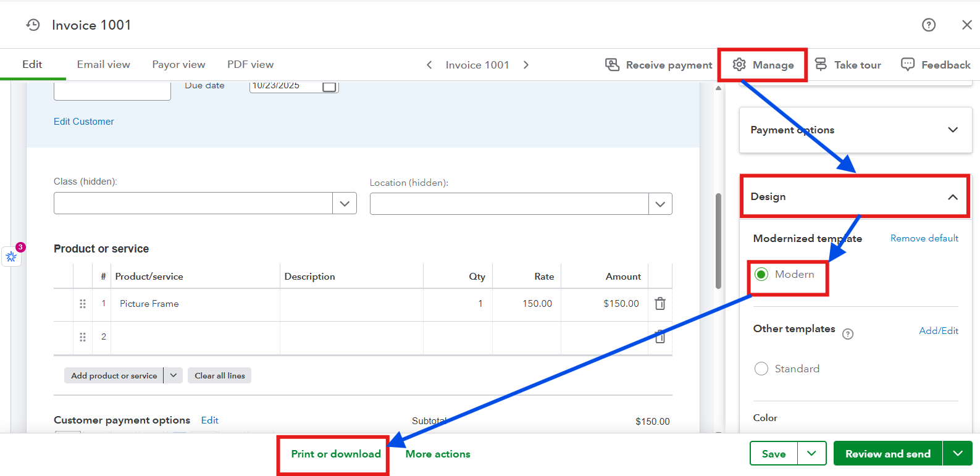Click the Description cell for Picture Frame
The image size is (980, 476).
pos(351,304)
